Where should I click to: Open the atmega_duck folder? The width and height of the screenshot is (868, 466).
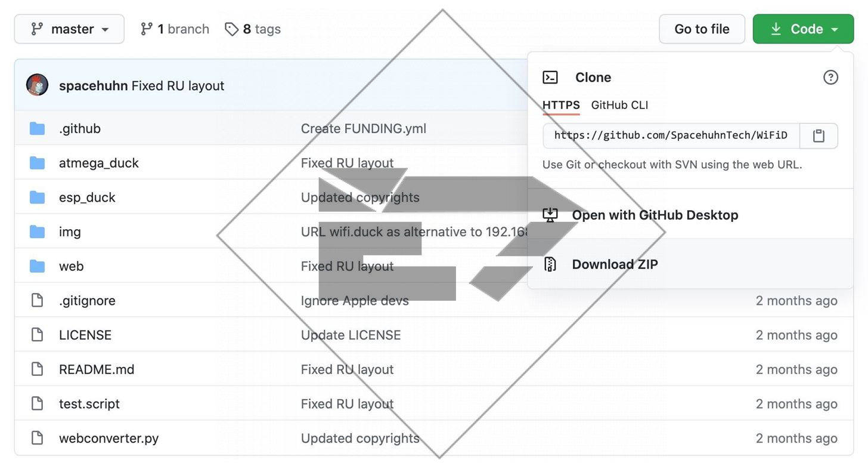(x=99, y=163)
